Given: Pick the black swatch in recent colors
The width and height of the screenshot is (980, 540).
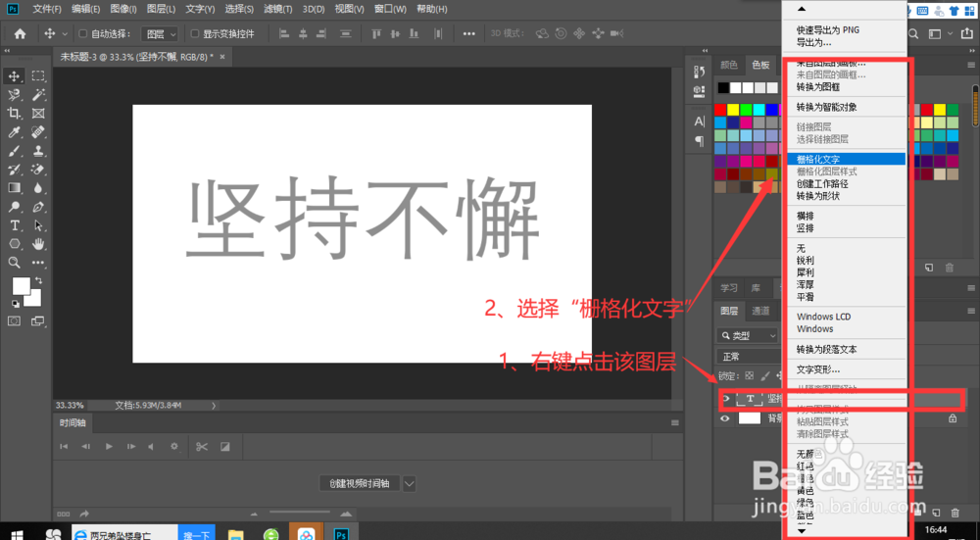Looking at the screenshot, I should (723, 88).
